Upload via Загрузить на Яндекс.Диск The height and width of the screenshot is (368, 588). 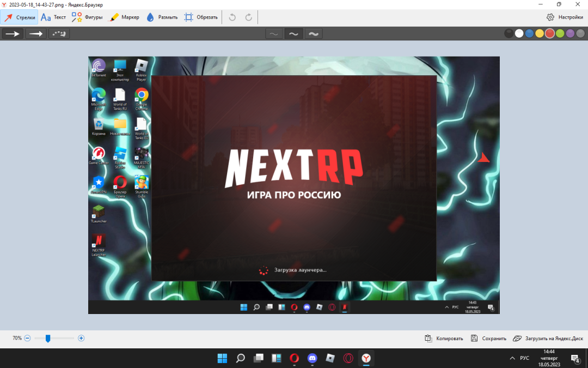click(548, 339)
